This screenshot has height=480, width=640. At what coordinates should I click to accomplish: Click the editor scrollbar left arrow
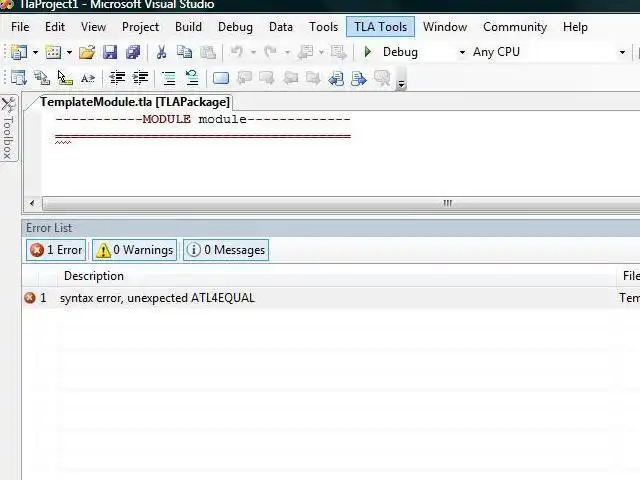pos(32,203)
